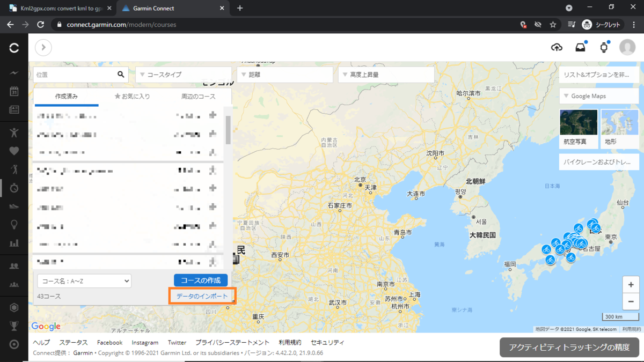Zoom out the map with minus button
This screenshot has width=644, height=362.
631,301
